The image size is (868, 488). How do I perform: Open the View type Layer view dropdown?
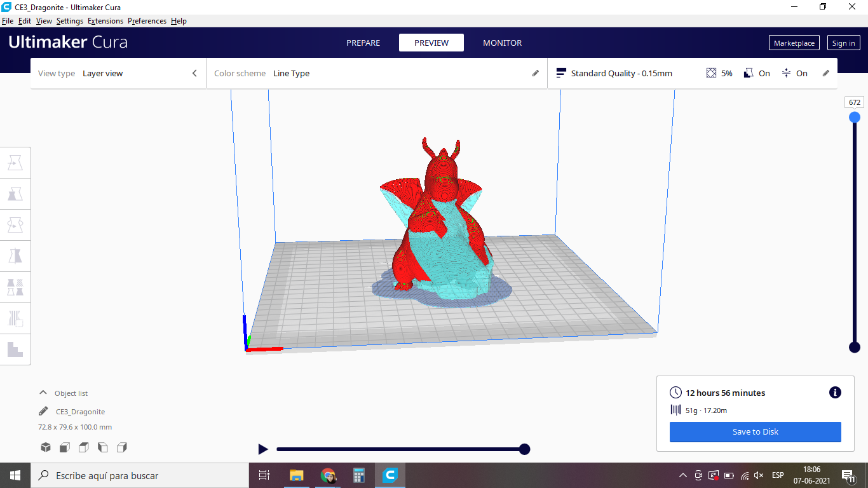[119, 73]
